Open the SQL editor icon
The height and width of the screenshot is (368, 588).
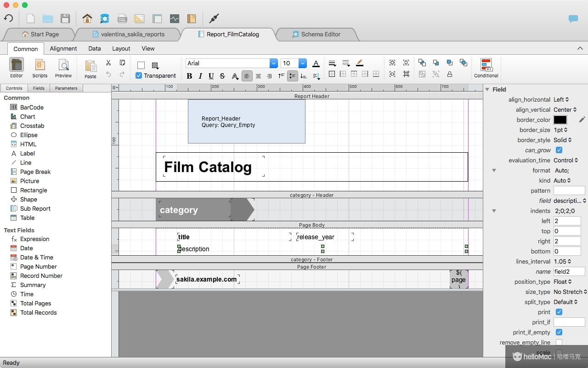[122, 18]
